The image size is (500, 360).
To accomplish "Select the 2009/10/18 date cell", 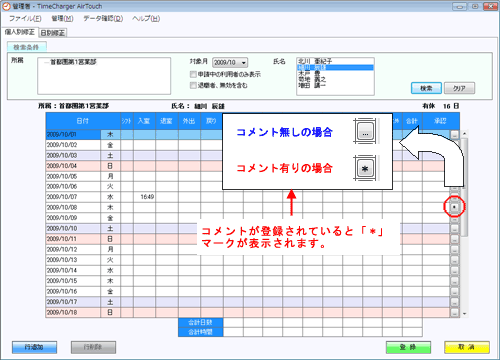I will click(x=73, y=312).
